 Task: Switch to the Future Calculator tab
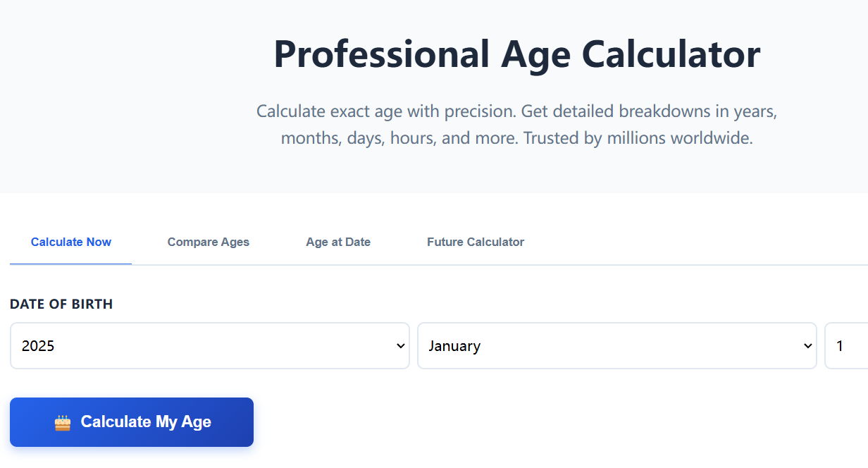(x=476, y=242)
